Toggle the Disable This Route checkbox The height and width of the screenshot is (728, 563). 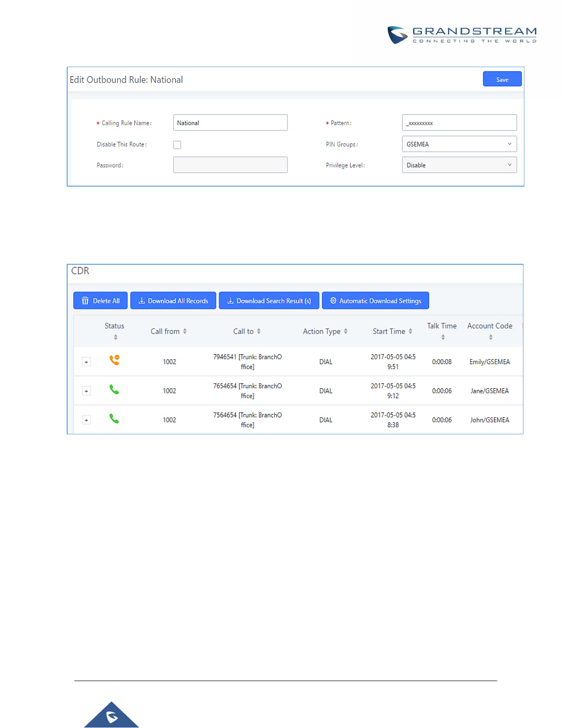coord(177,145)
